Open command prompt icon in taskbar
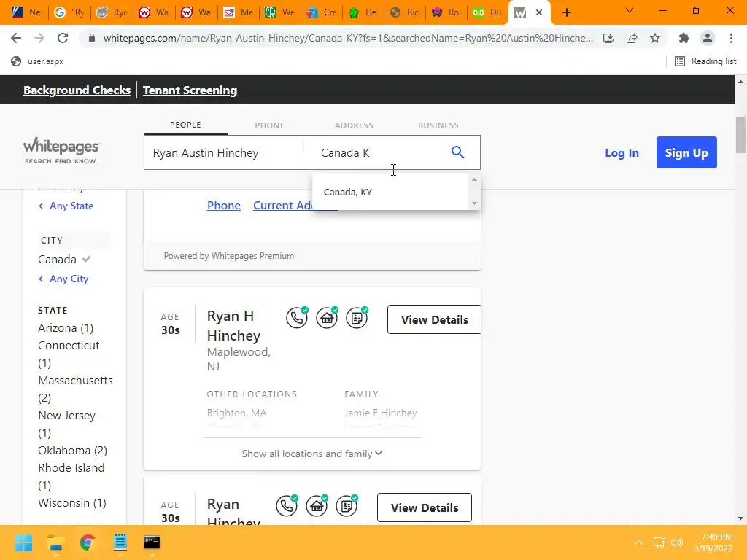This screenshot has width=747, height=560. click(152, 542)
